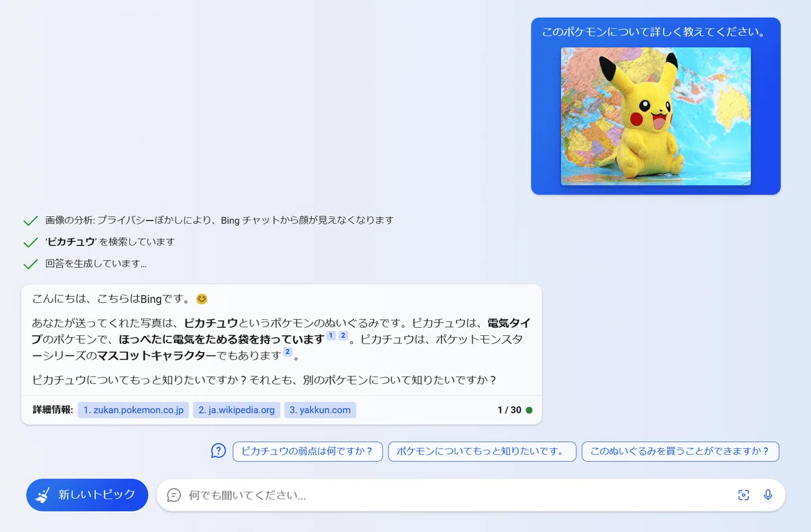This screenshot has height=532, width=811.
Task: Choose suggestion ピカチュウの弱点は何ですか？
Action: pyautogui.click(x=308, y=452)
